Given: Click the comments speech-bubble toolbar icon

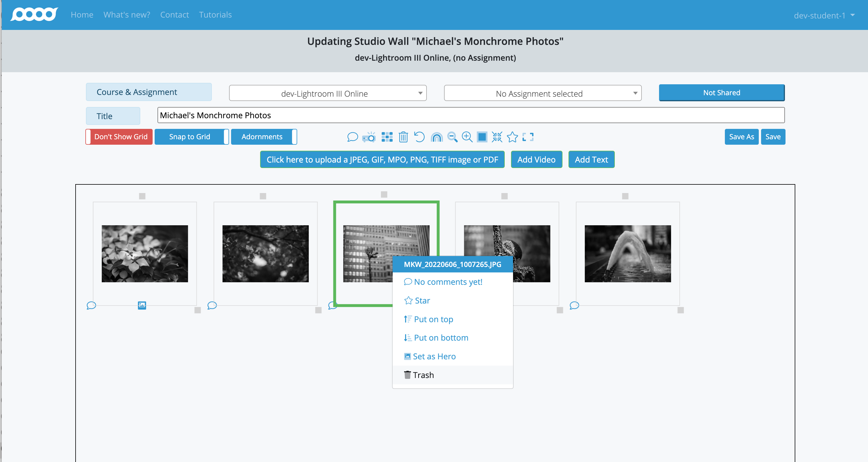Looking at the screenshot, I should pos(352,137).
